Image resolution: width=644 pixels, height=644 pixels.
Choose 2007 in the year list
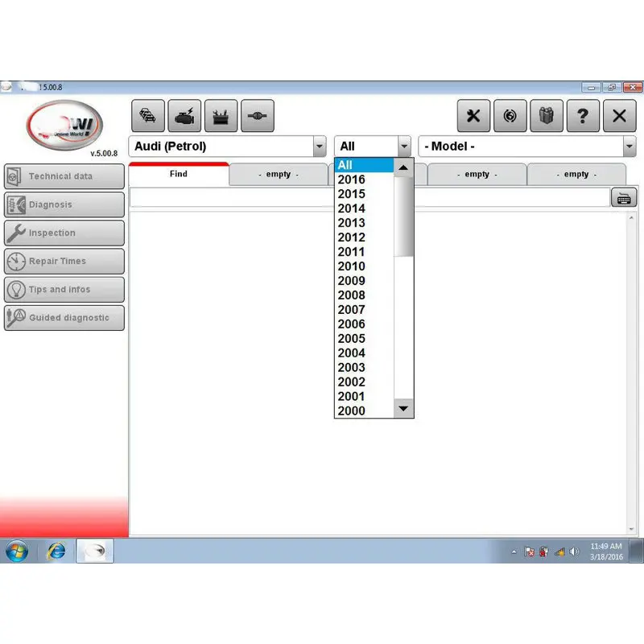pos(365,310)
